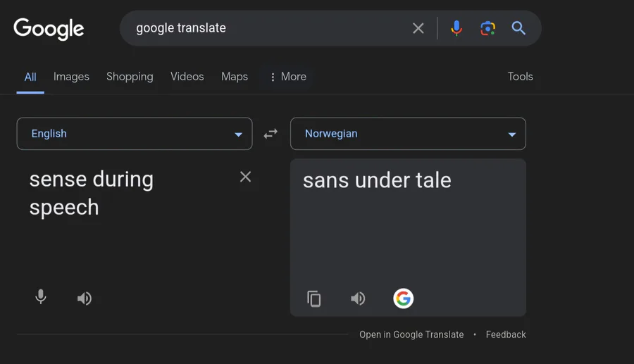This screenshot has height=364, width=634.
Task: Expand the More search options menu
Action: 288,77
